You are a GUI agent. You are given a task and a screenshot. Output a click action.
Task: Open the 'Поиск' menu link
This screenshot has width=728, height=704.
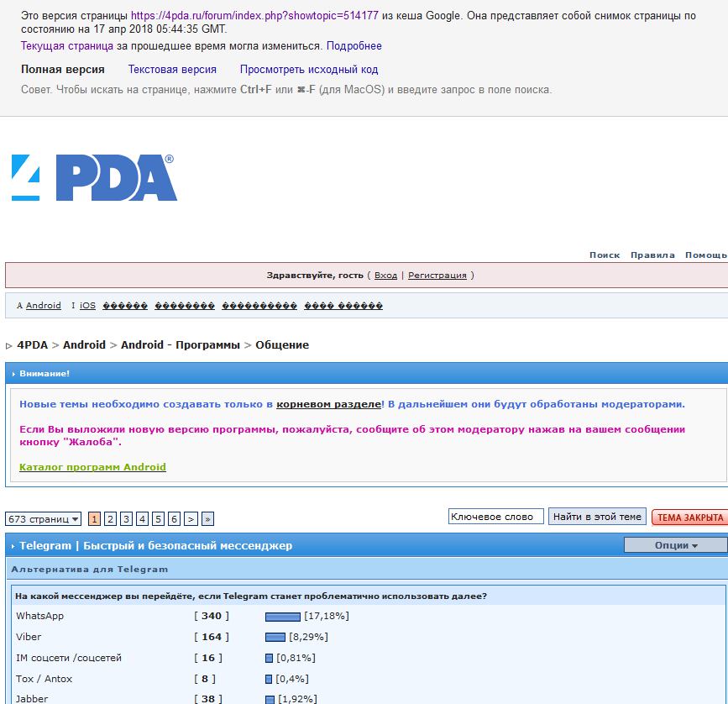605,255
